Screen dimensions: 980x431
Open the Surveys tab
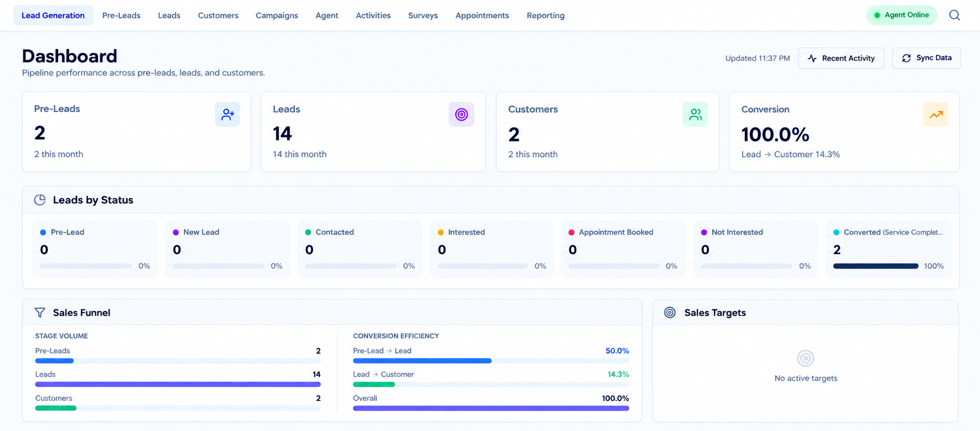[x=423, y=16]
